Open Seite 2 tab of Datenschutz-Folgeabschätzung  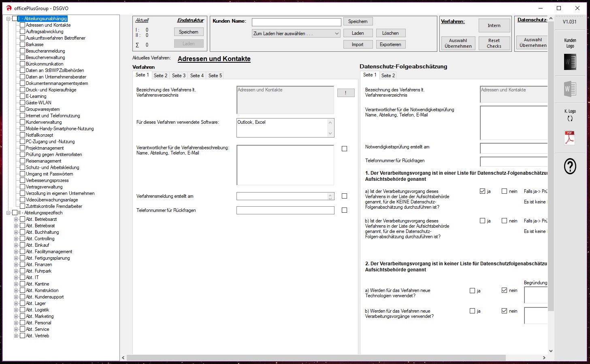(x=388, y=76)
